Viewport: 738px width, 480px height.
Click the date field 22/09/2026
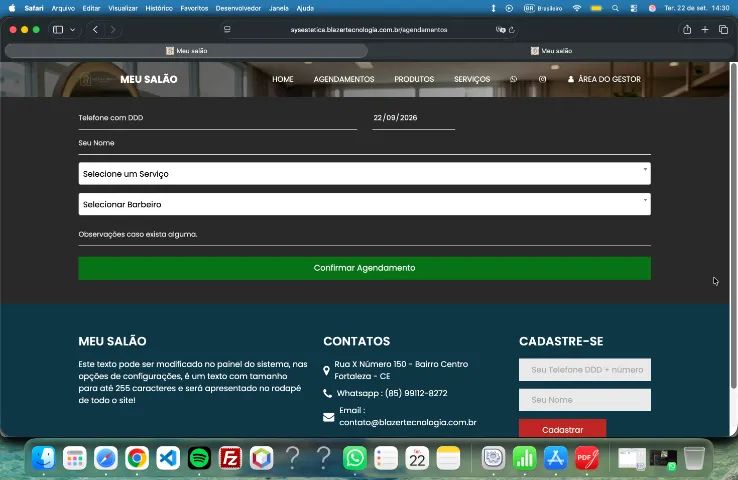pos(413,118)
